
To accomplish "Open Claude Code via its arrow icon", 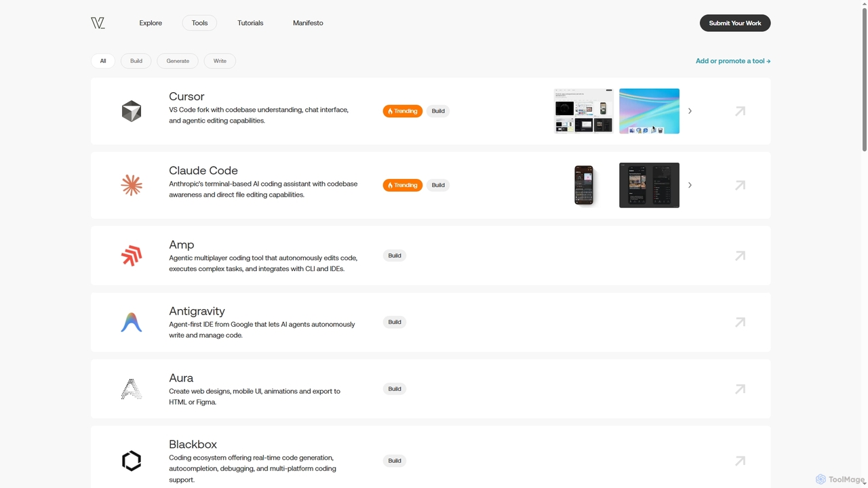I will 740,185.
